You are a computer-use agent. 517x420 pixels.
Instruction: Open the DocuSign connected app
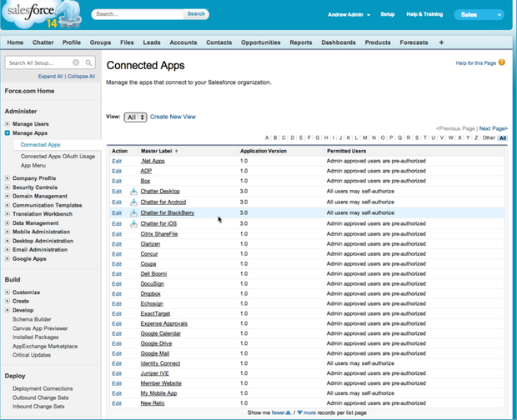pos(153,283)
